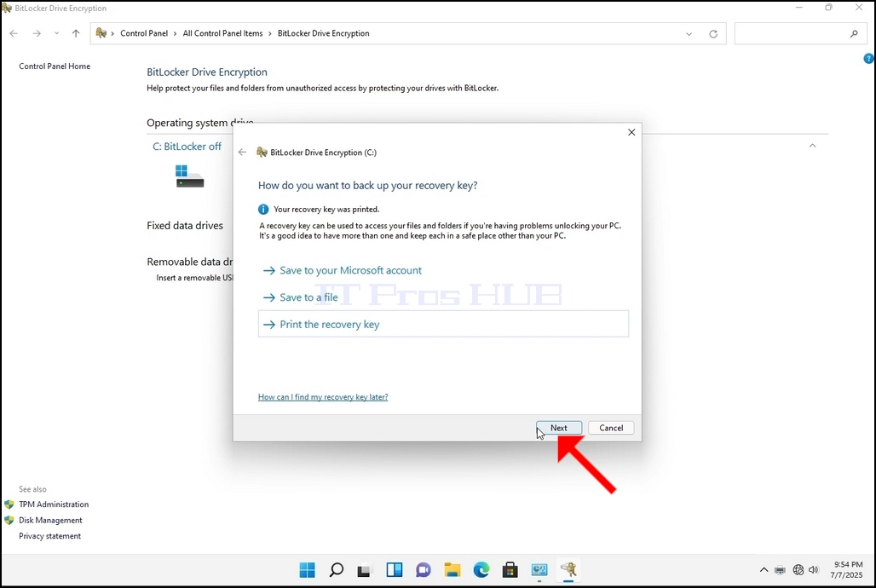This screenshot has height=588, width=876.
Task: Open the Windows Start menu
Action: (x=308, y=570)
